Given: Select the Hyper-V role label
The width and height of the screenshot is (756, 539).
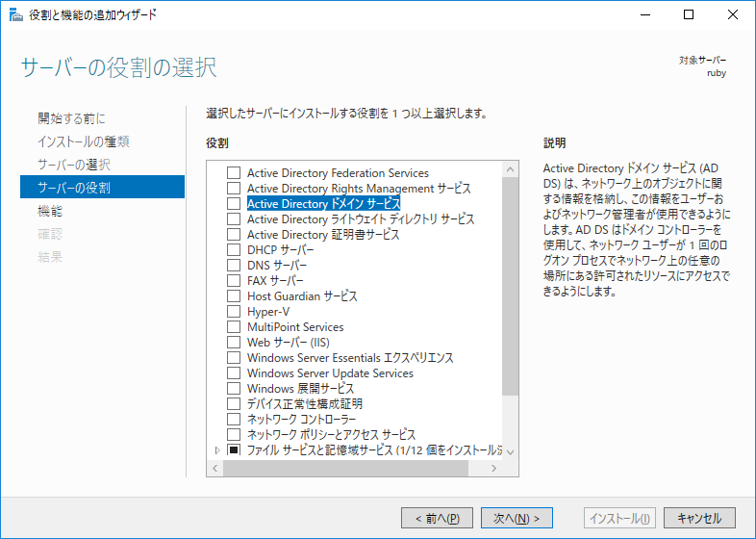Looking at the screenshot, I should tap(268, 312).
